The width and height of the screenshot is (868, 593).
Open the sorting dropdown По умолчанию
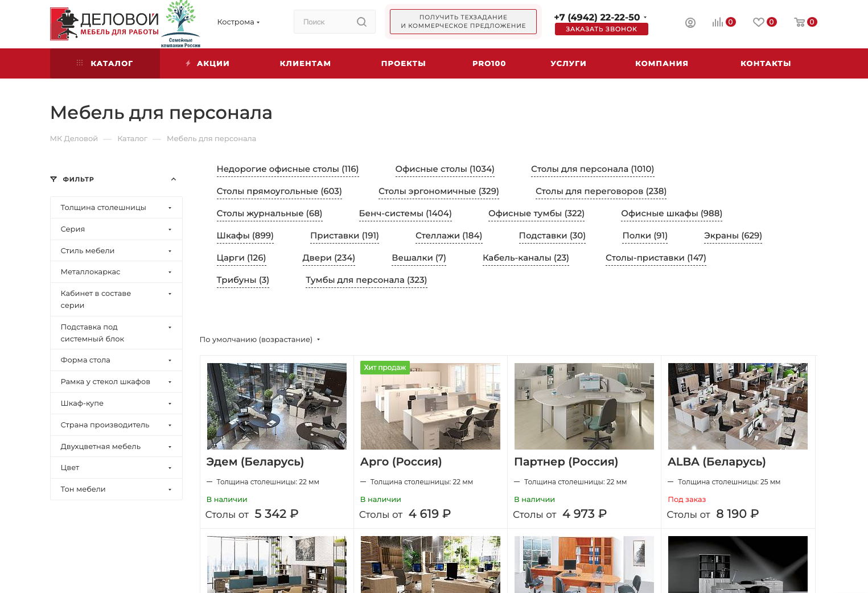(x=260, y=340)
